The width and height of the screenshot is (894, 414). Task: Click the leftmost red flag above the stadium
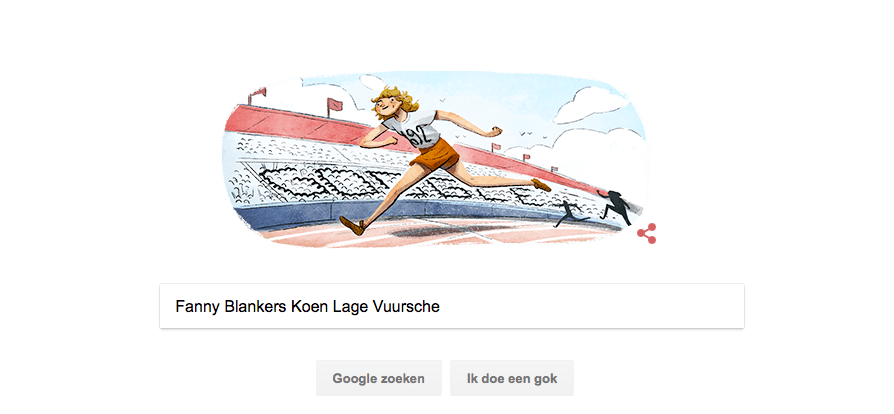tap(258, 95)
